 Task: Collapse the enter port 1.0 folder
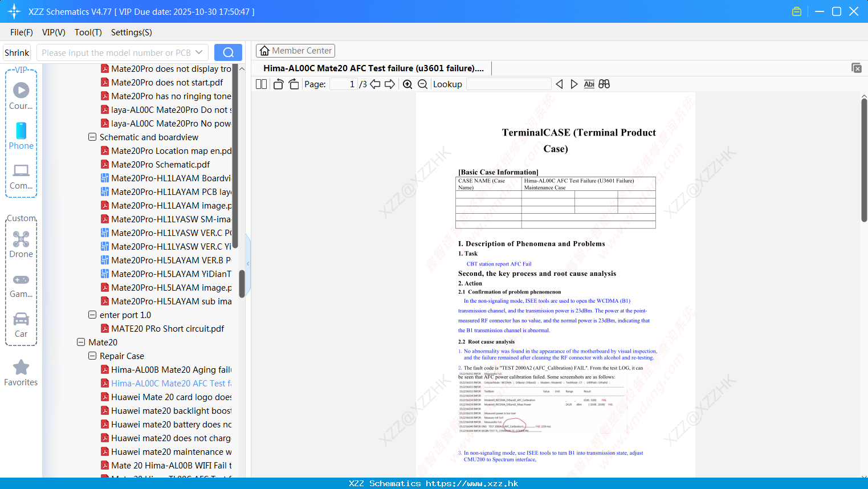92,315
